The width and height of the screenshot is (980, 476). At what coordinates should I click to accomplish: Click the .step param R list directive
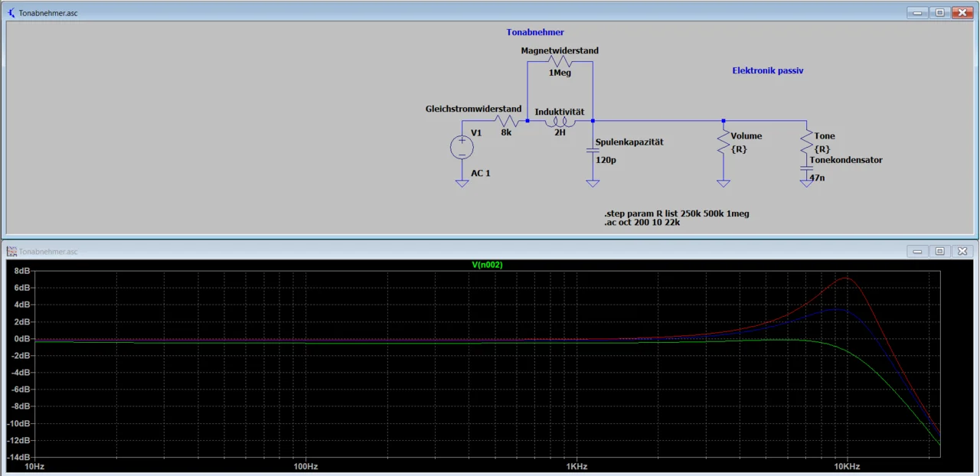pos(676,214)
